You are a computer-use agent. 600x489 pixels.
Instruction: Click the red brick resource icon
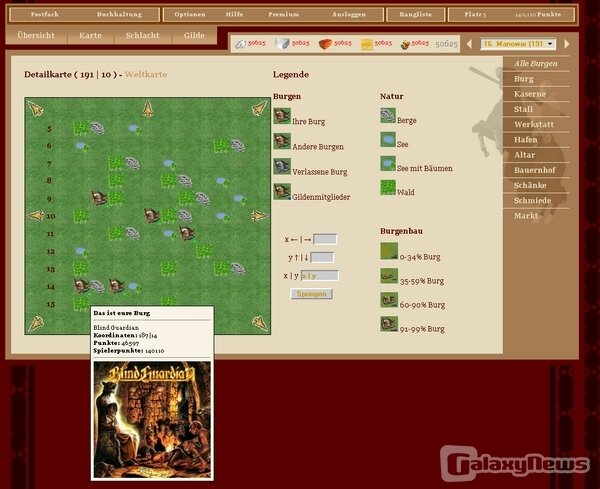click(325, 44)
